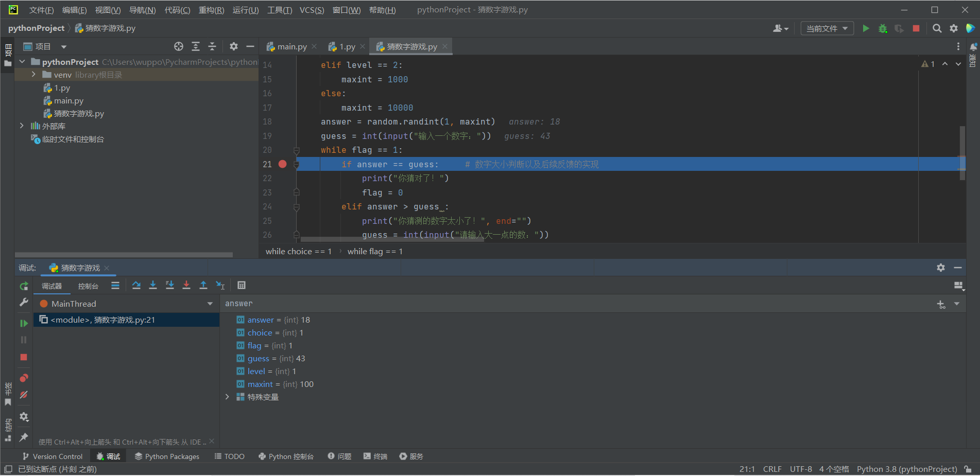Open 问题 problems tool window

pos(339,456)
